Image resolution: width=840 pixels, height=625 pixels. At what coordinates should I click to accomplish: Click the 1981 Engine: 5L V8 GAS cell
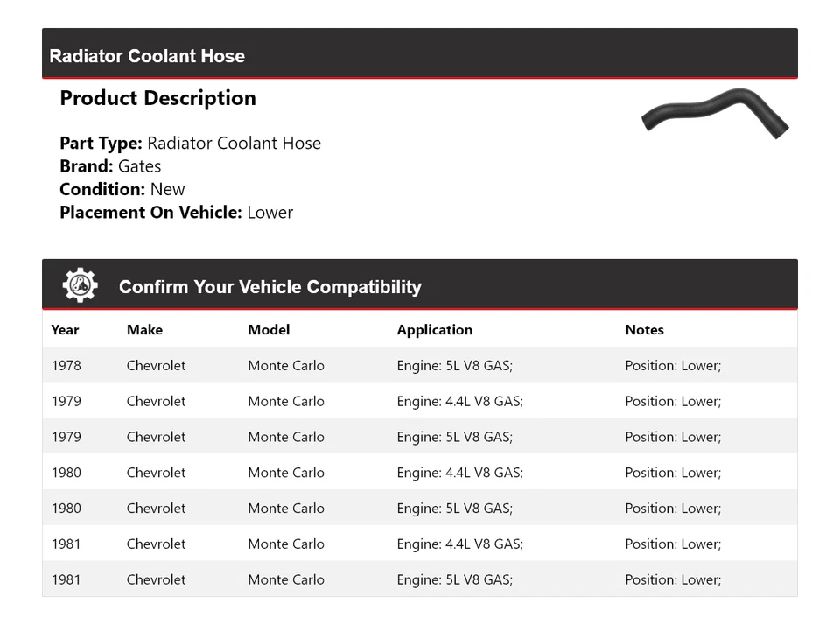coord(454,579)
